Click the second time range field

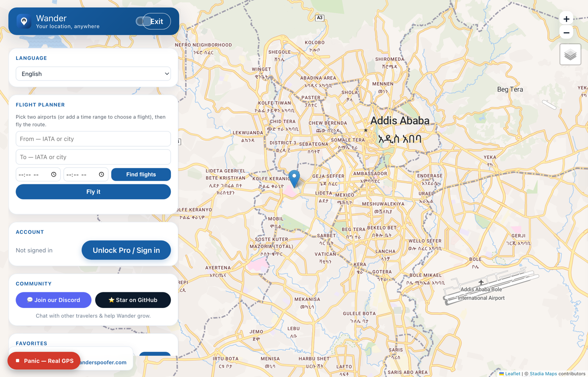click(86, 175)
